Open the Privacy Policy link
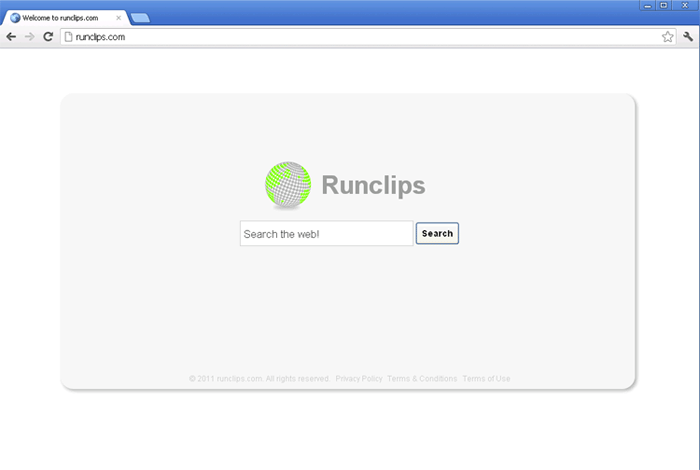The width and height of the screenshot is (700, 470). click(358, 379)
